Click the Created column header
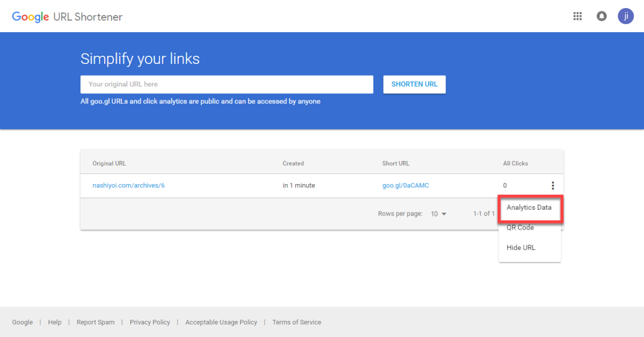 pyautogui.click(x=293, y=163)
